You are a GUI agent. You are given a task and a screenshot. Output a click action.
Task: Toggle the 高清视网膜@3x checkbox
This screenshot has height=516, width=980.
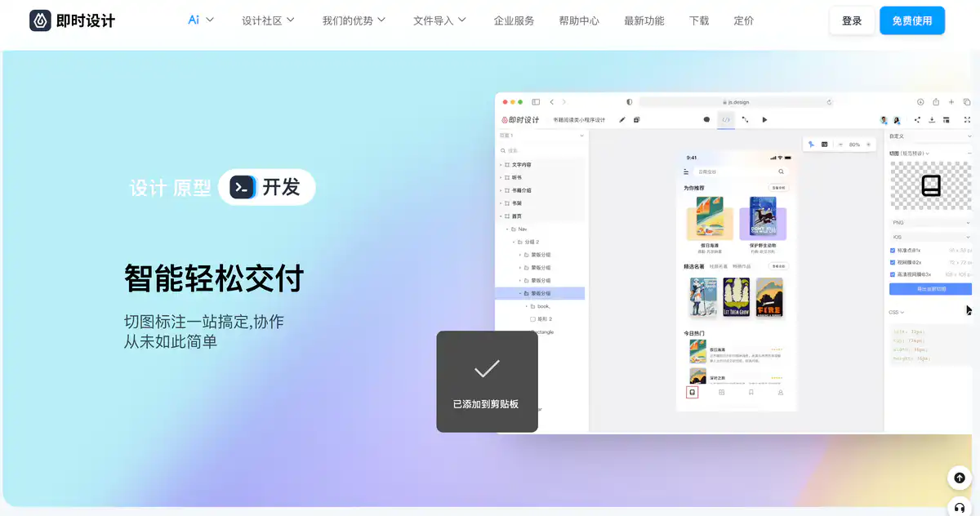point(892,274)
